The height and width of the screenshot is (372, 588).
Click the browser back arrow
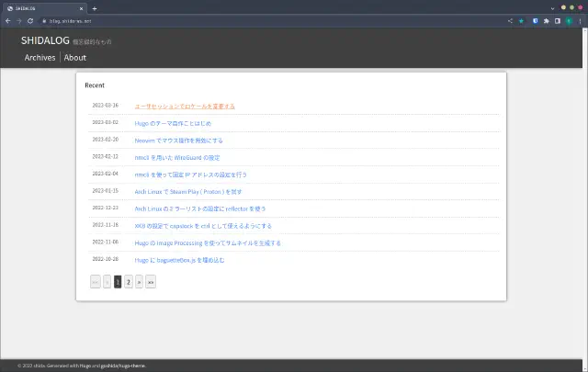7,20
